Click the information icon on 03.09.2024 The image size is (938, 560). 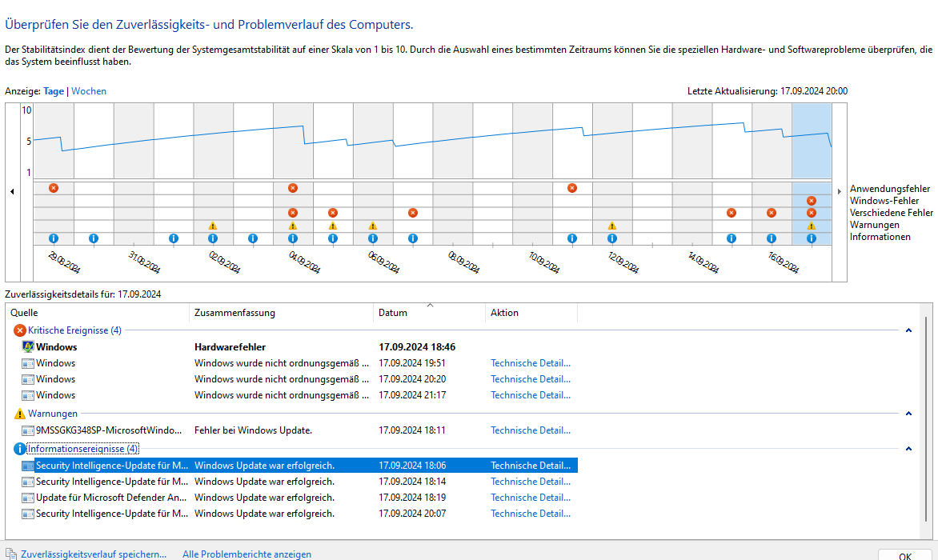252,238
